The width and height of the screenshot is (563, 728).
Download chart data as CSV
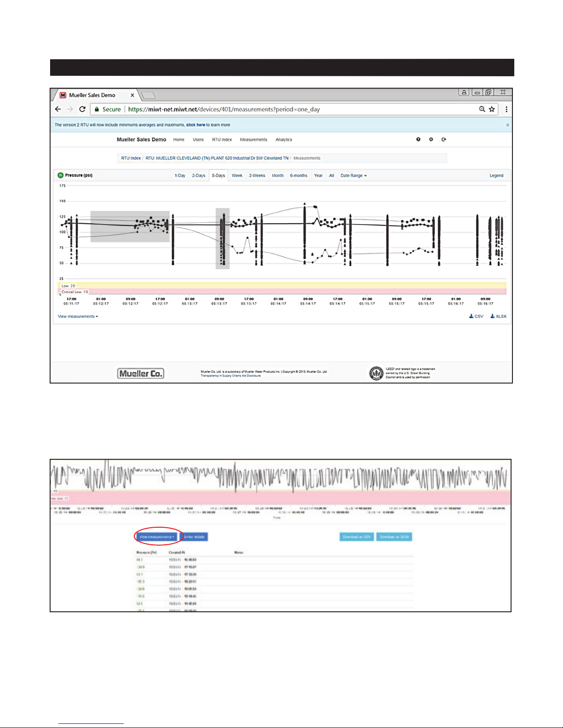(476, 316)
